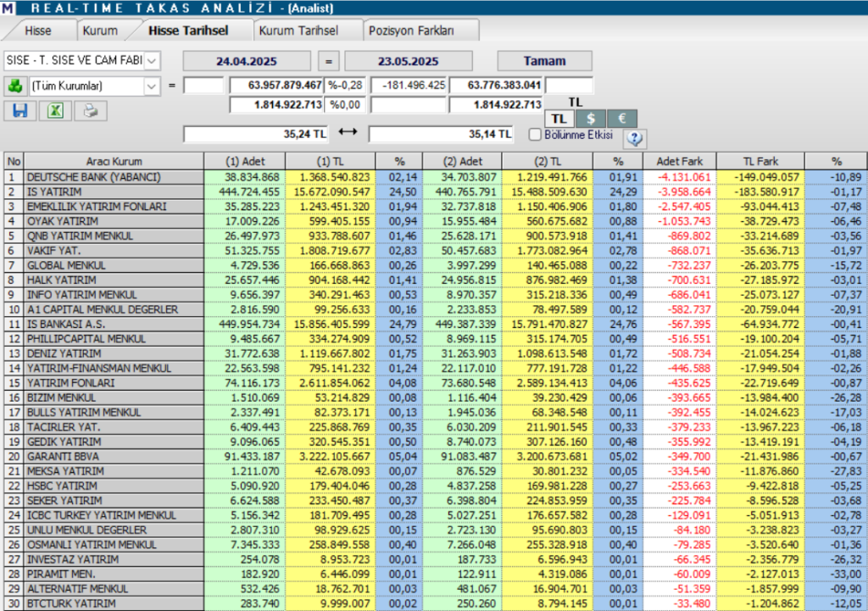Click the printer icon

[x=91, y=111]
